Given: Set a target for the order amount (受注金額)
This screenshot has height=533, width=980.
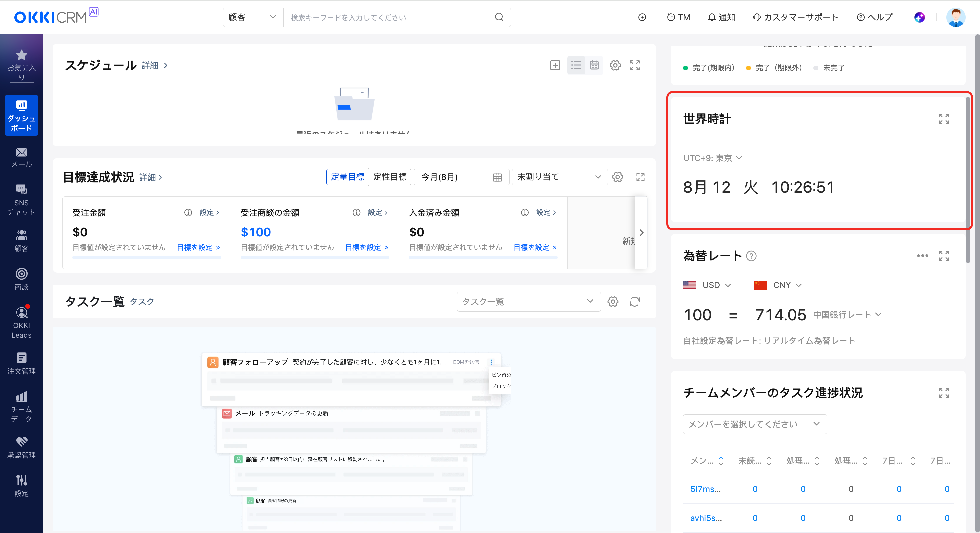Looking at the screenshot, I should pos(199,247).
